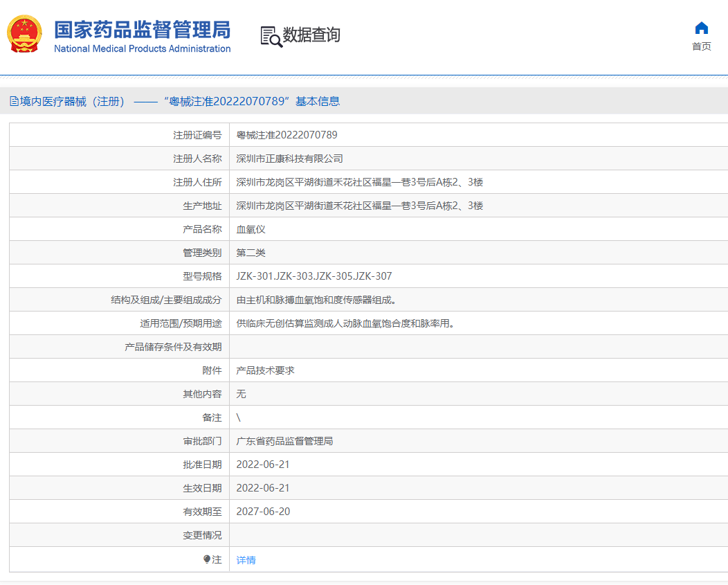The image size is (728, 585).
Task: Click product name 血氧仪
Action: [x=251, y=230]
